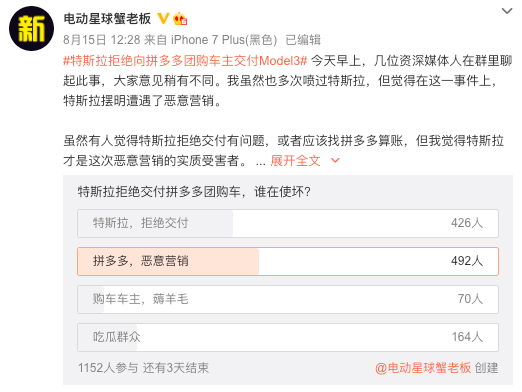522x392 pixels.
Task: Open poll creator @电动星球蟹老板 link
Action: 423,368
